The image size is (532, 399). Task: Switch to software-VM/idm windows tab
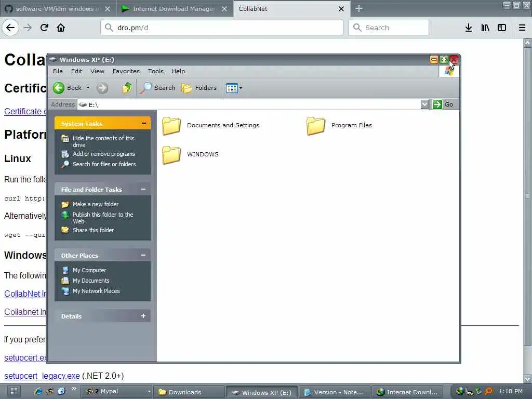click(x=57, y=9)
